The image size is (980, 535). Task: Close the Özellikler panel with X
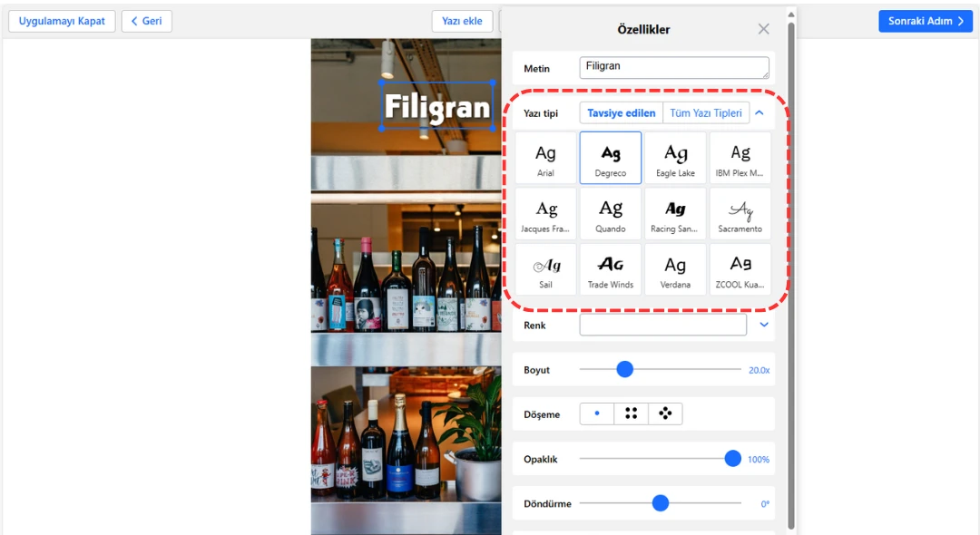[x=763, y=29]
